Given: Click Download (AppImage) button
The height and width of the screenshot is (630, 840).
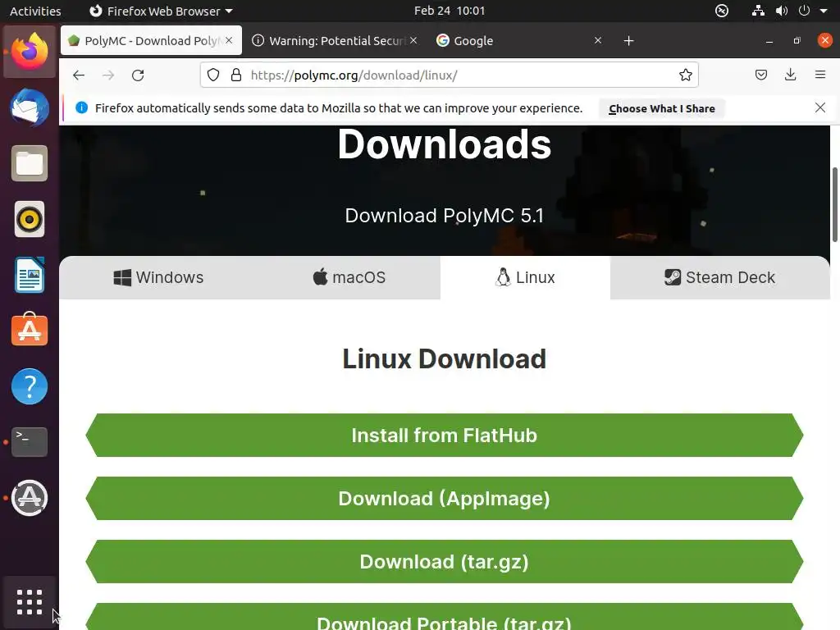Looking at the screenshot, I should (444, 498).
